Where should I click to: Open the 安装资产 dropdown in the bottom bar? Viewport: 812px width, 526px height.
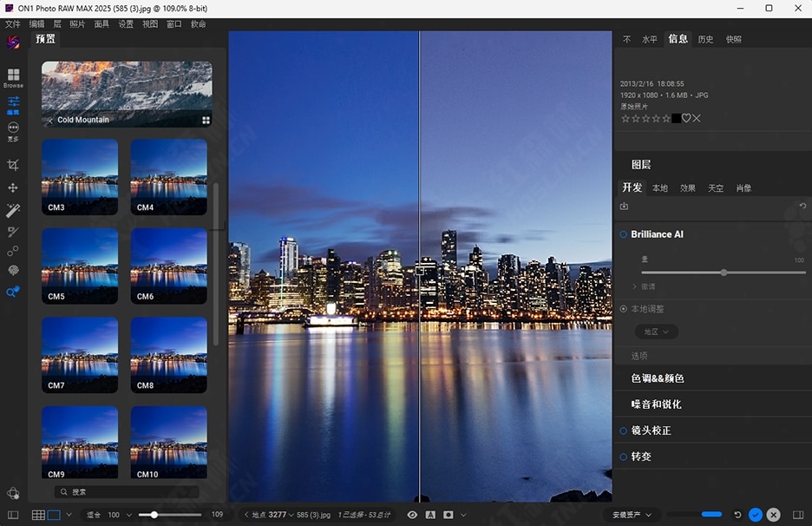pyautogui.click(x=632, y=515)
